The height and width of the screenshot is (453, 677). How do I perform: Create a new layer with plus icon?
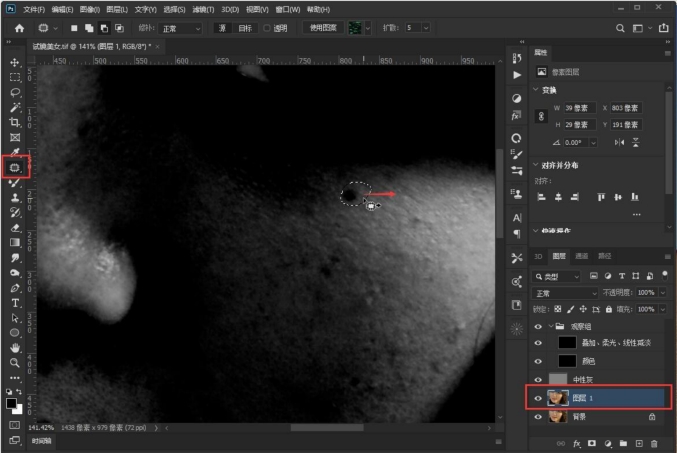639,443
